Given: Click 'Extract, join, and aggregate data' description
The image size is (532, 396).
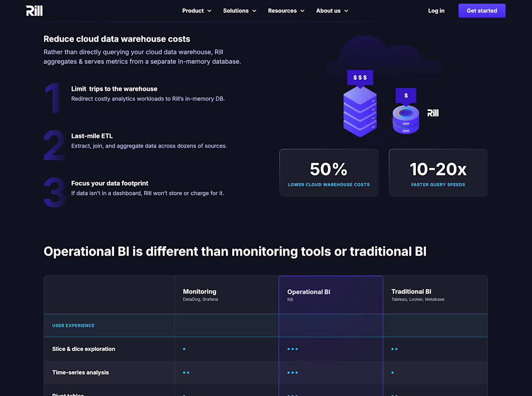Looking at the screenshot, I should 149,146.
